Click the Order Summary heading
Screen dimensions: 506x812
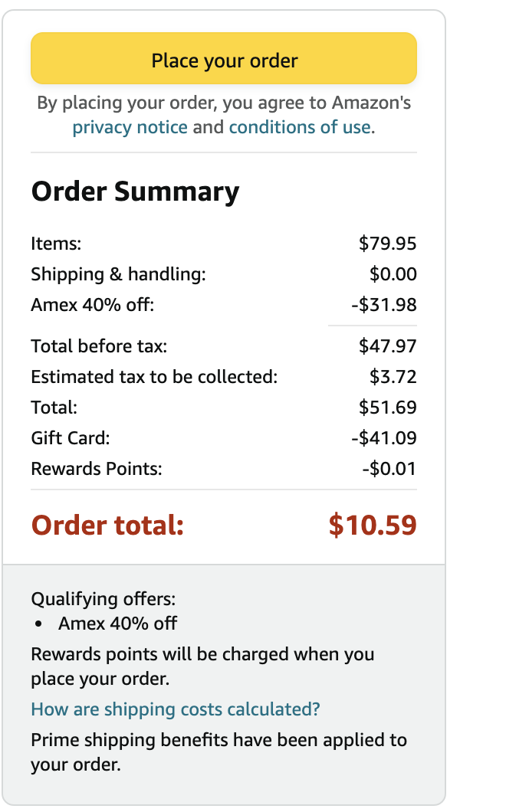pyautogui.click(x=135, y=192)
